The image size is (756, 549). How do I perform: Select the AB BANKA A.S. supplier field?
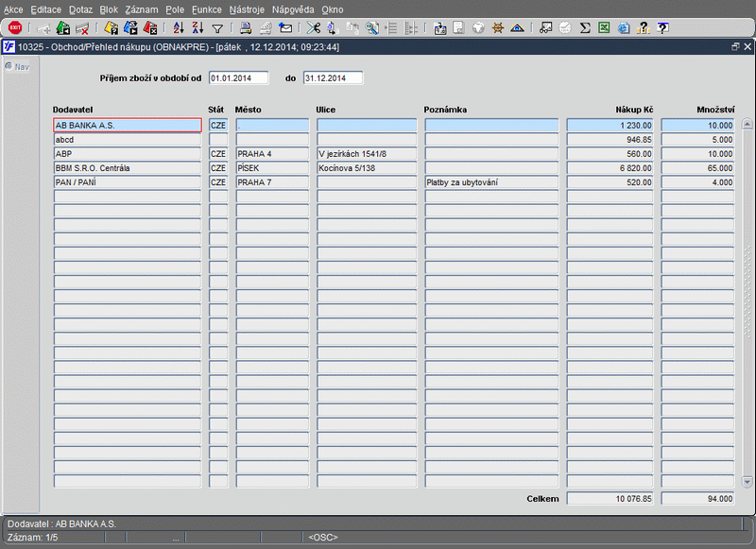coord(128,126)
